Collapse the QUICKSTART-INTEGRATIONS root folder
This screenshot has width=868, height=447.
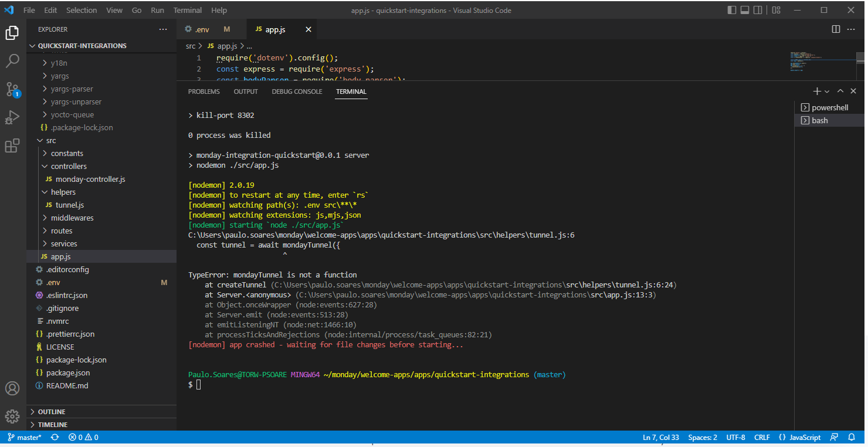click(101, 46)
